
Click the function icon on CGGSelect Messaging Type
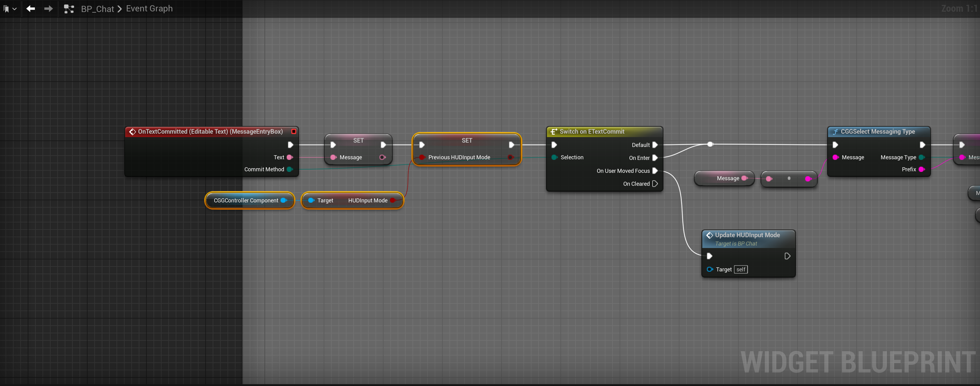(x=835, y=132)
